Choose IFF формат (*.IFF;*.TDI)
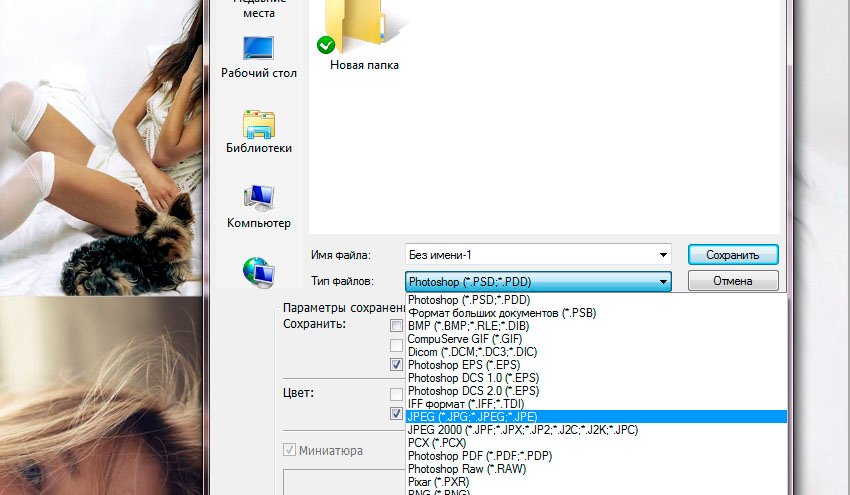 [596, 404]
